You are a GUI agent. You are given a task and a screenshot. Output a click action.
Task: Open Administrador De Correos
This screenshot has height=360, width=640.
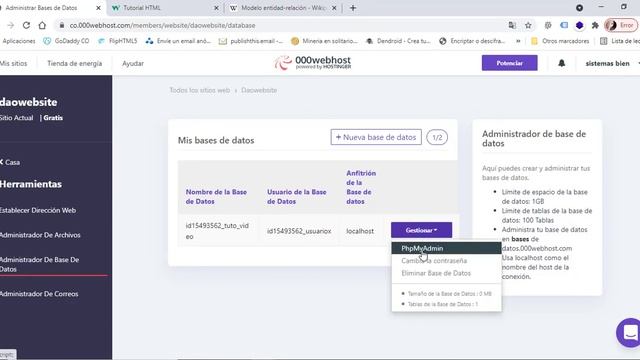click(x=39, y=293)
